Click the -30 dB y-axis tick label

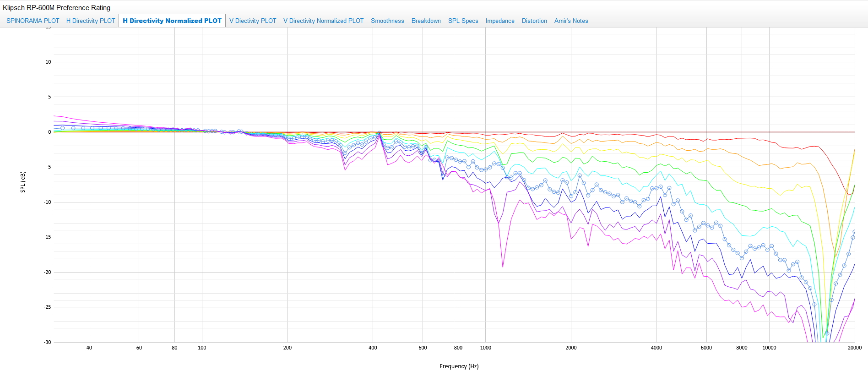click(48, 342)
